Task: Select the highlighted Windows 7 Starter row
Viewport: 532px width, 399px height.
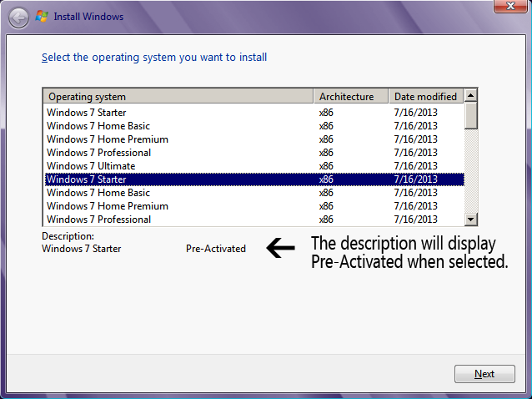Action: click(254, 179)
